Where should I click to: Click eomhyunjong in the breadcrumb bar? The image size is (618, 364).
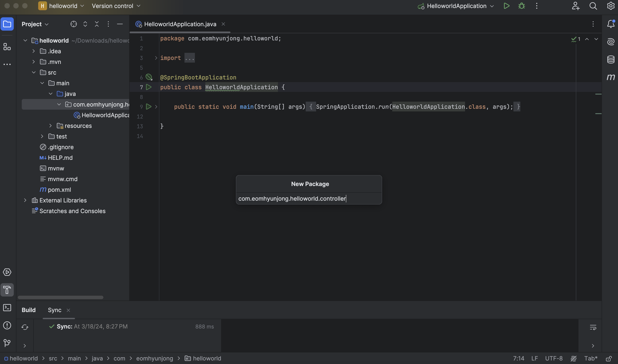pyautogui.click(x=154, y=359)
